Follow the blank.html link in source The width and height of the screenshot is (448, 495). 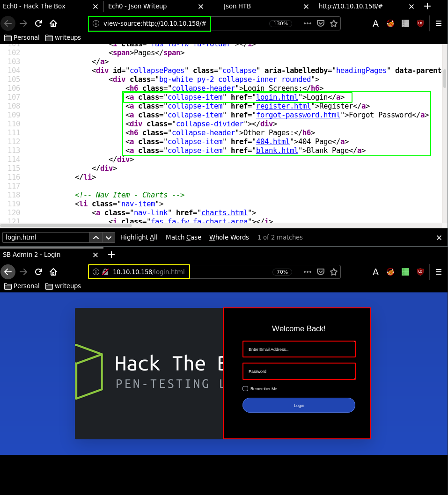(277, 151)
